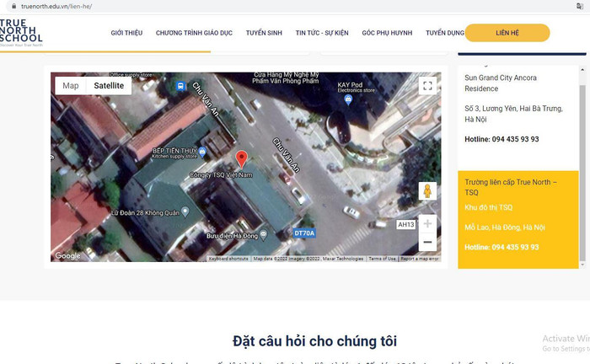The image size is (590, 364).
Task: Click Công ty TSQ Việt Nam label
Action: [221, 175]
